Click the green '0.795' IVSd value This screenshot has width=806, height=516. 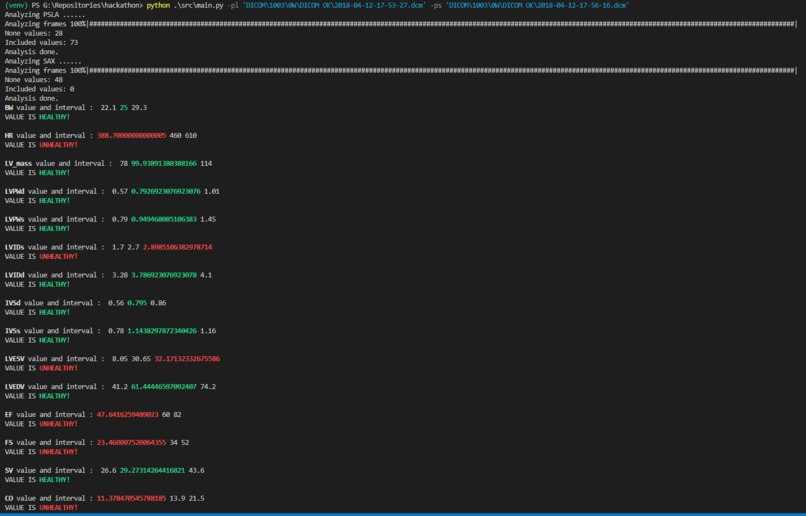[137, 303]
